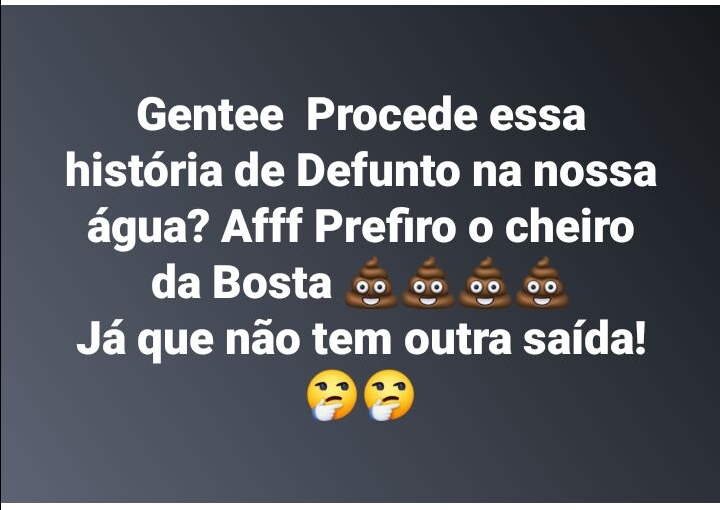Click the word "Prefiro"
Screen dimensions: 720x510
tap(385, 226)
